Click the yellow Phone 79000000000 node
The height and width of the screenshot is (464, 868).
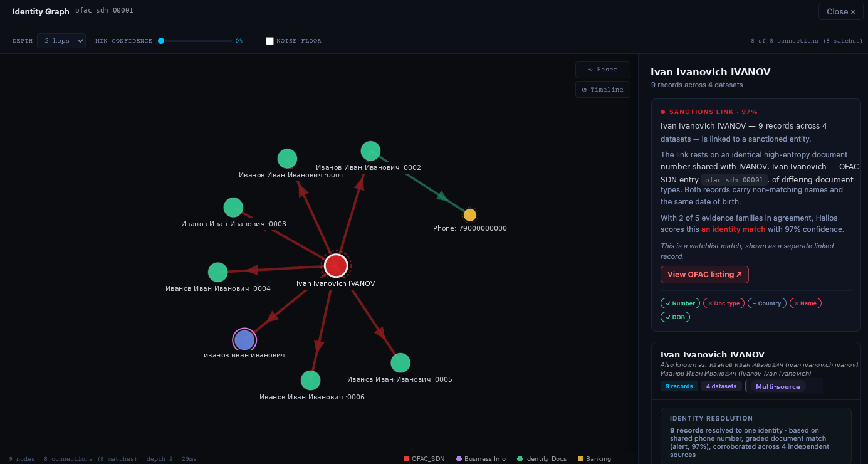pos(470,215)
